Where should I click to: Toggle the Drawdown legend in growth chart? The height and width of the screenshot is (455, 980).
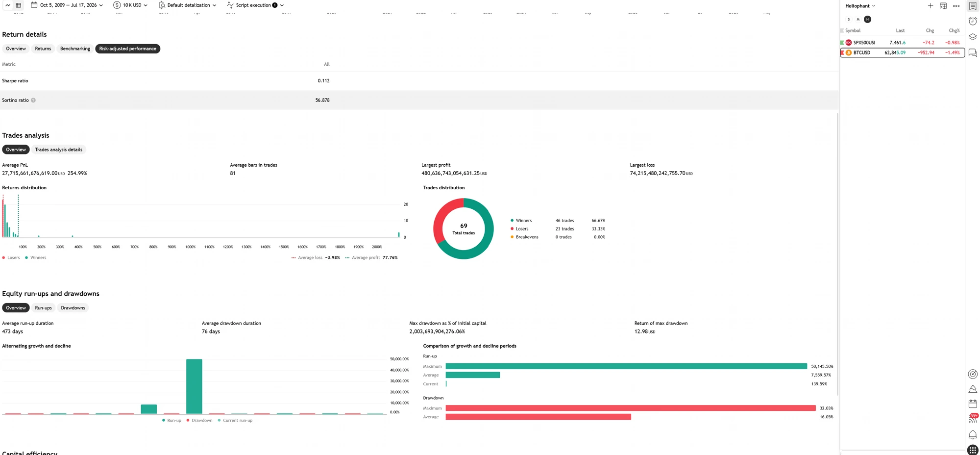point(199,421)
